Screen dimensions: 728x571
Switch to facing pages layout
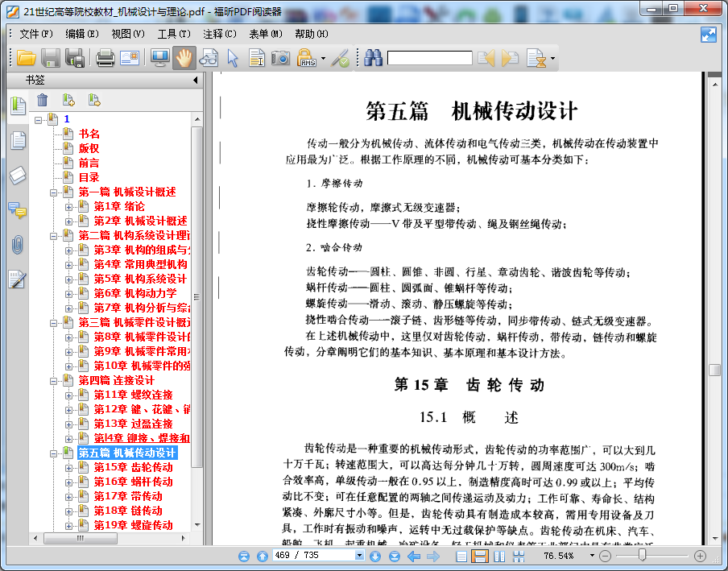point(499,557)
